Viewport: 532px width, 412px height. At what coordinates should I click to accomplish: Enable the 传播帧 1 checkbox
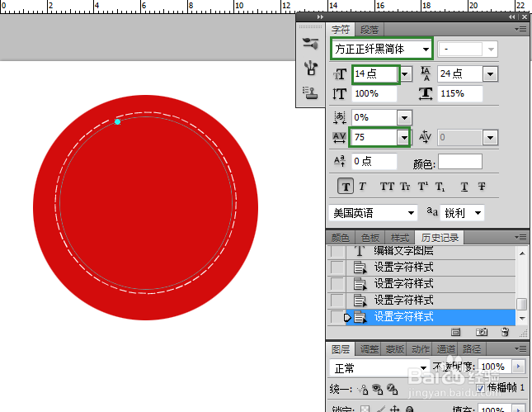point(480,388)
